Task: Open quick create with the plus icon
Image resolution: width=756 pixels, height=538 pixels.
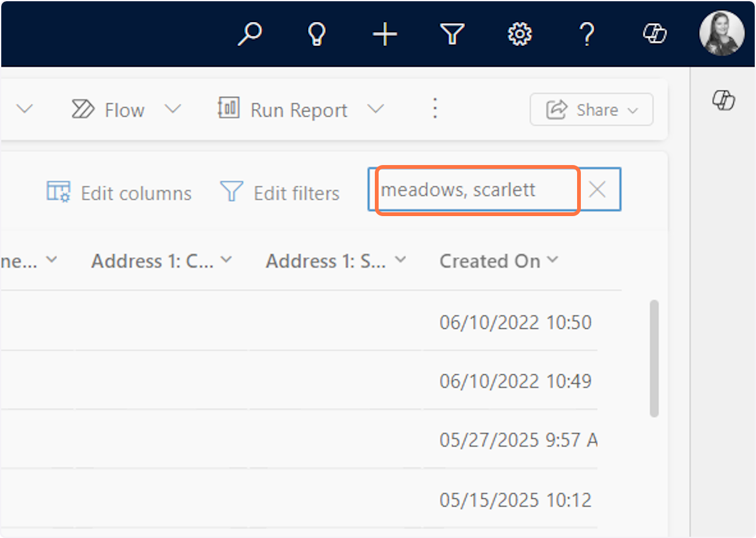Action: [384, 34]
